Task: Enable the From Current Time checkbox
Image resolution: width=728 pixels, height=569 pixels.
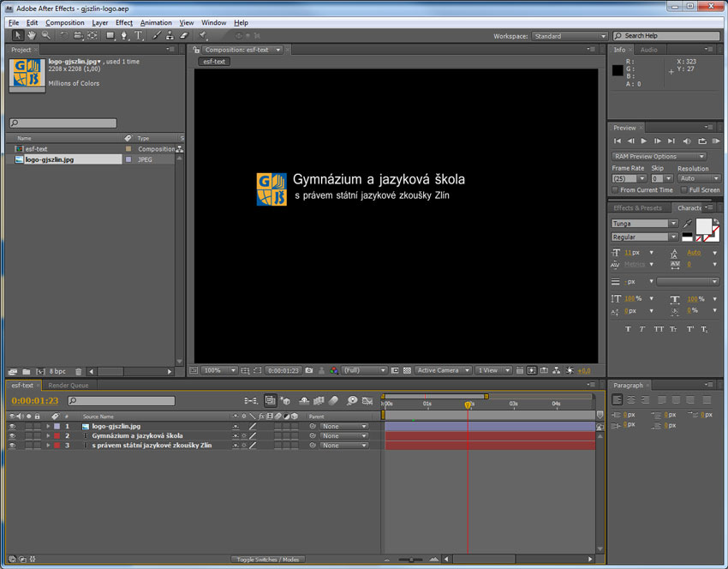Action: point(615,190)
